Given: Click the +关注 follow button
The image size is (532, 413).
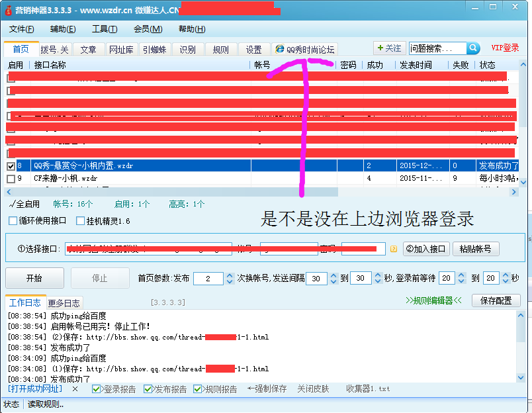Looking at the screenshot, I should [388, 48].
